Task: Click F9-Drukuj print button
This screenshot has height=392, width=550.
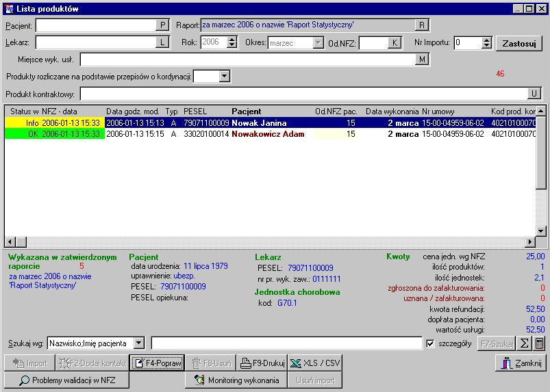Action: click(262, 363)
